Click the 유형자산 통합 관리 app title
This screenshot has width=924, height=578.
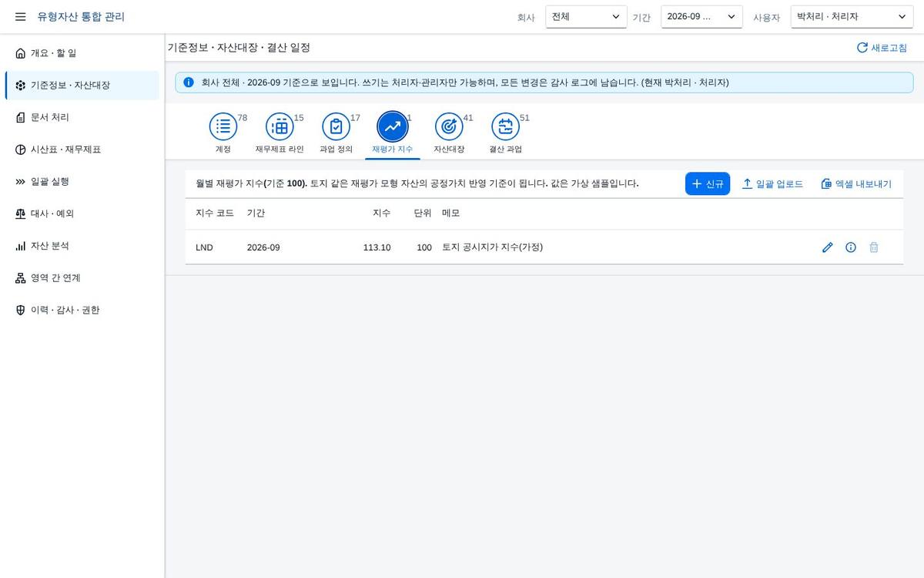(x=81, y=17)
